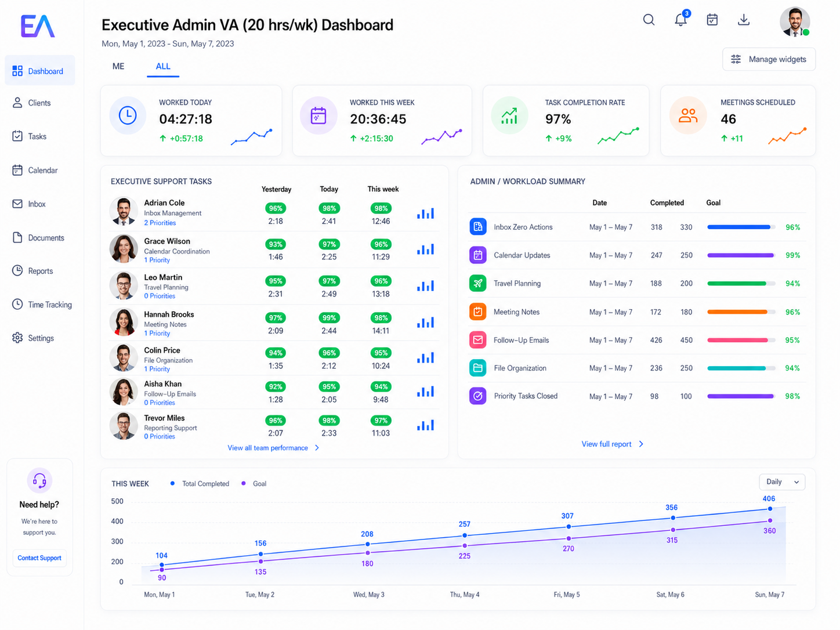This screenshot has height=630, width=840.
Task: Click the Follow-Up Emails progress bar
Action: coord(741,340)
